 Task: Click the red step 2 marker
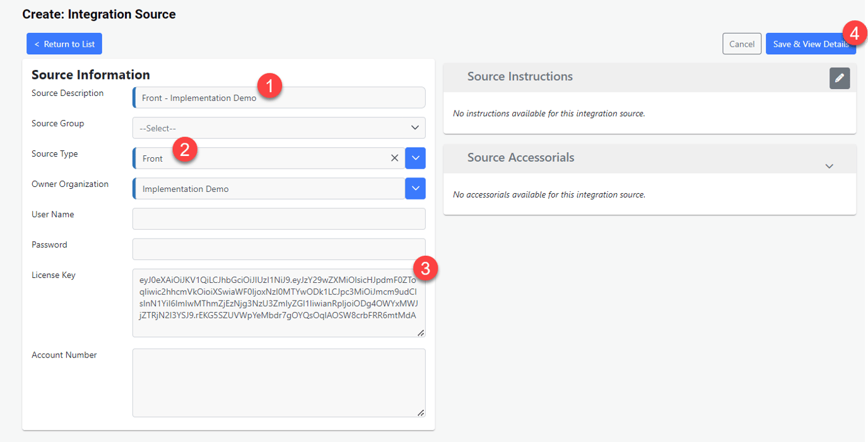click(x=185, y=150)
